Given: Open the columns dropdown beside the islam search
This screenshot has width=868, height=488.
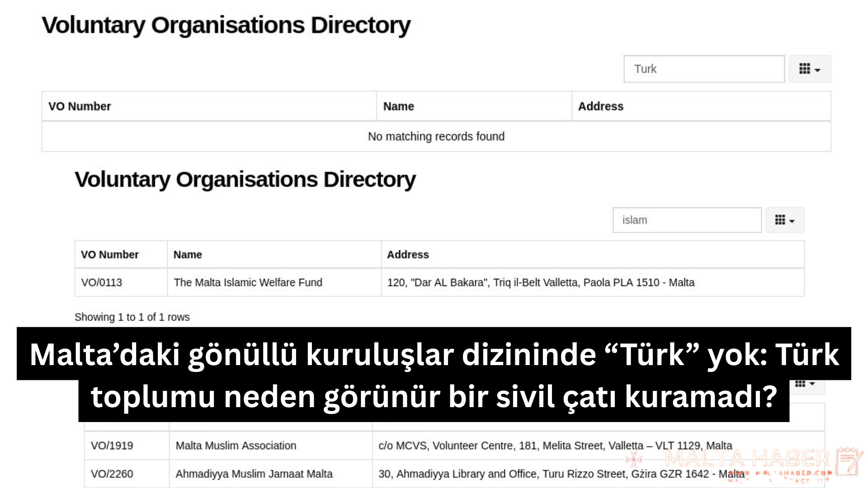Looking at the screenshot, I should [x=784, y=220].
